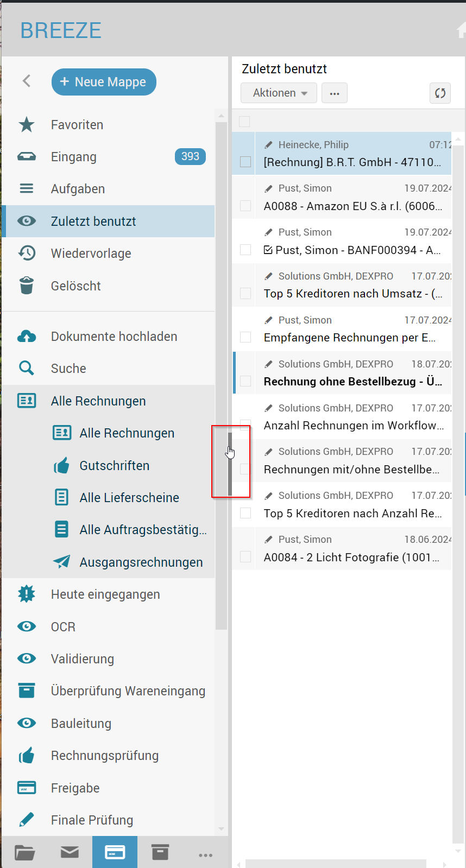Open more options ellipsis beside Aktionen
This screenshot has height=868, width=466.
[335, 93]
